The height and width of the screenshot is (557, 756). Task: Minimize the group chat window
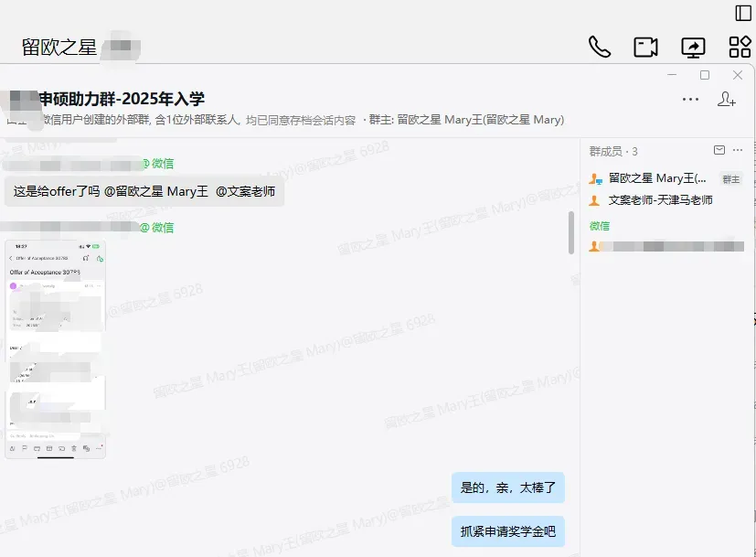click(672, 75)
